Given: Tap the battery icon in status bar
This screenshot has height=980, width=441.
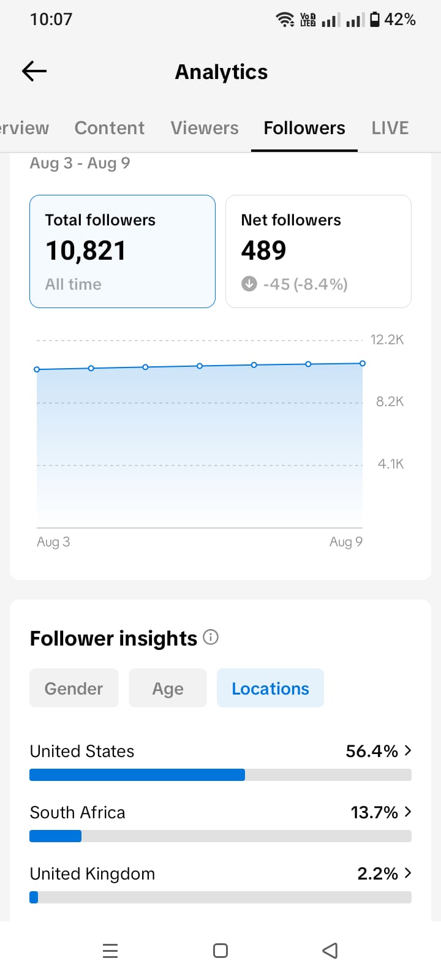Looking at the screenshot, I should click(x=375, y=20).
